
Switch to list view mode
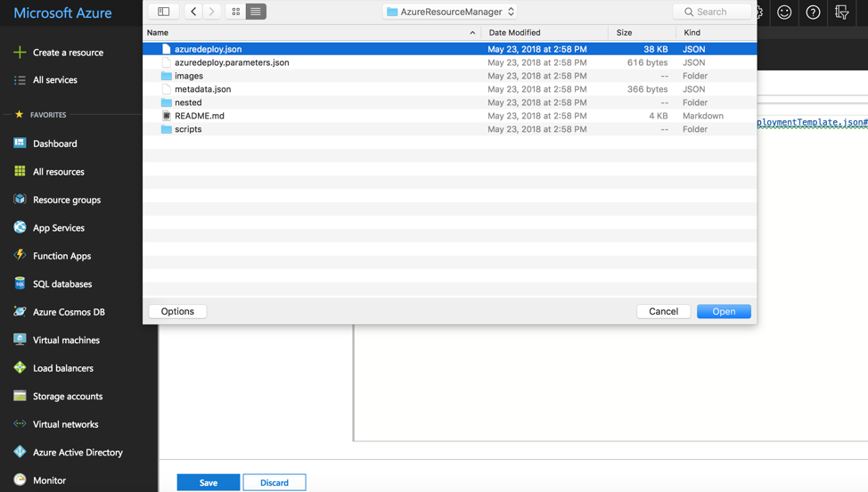pos(256,12)
